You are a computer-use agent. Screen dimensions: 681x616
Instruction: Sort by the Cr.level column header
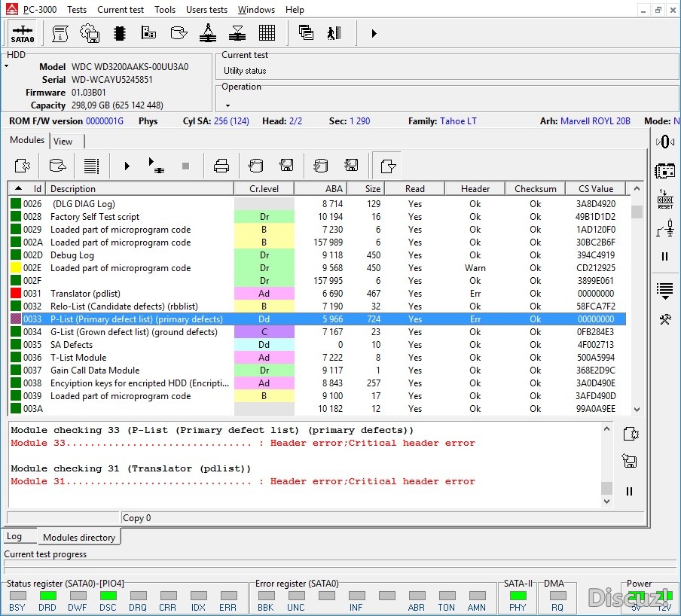(x=264, y=189)
